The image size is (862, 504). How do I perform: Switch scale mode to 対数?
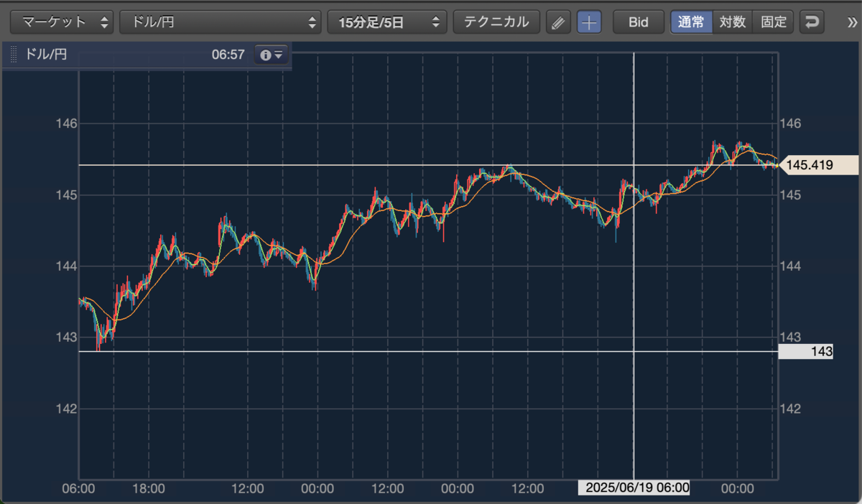[732, 22]
